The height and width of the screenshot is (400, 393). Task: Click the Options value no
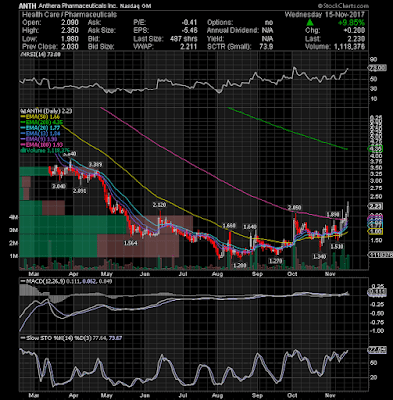(268, 22)
